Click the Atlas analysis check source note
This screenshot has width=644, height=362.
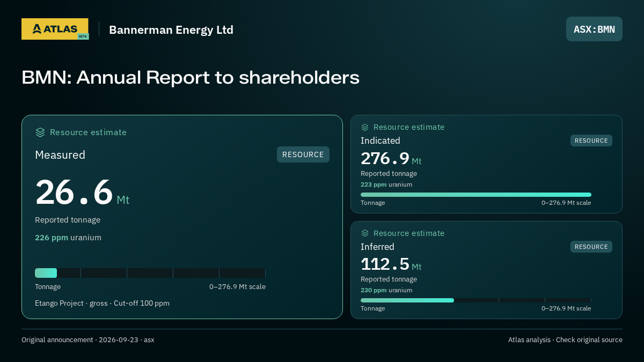pyautogui.click(x=565, y=340)
